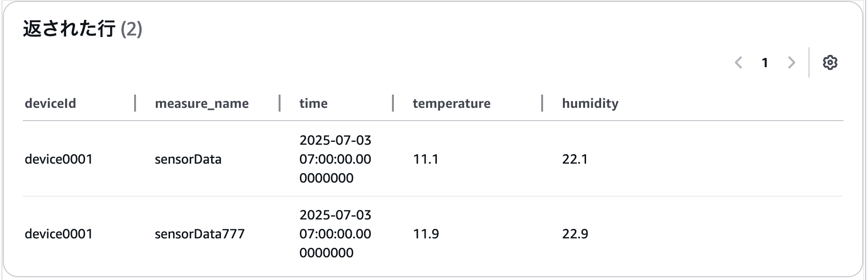Click humidity value 22.9
Viewport: 868px width, 280px height.
[575, 234]
